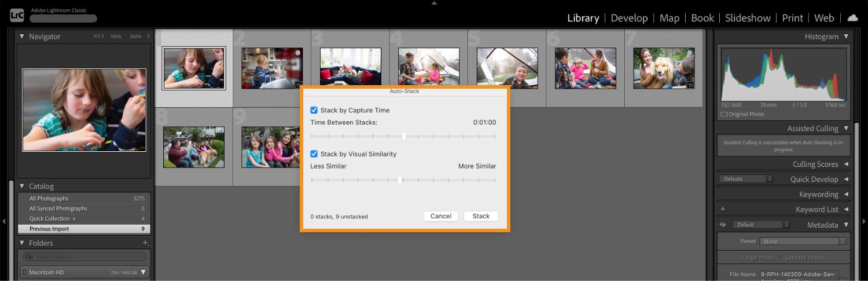The height and width of the screenshot is (281, 868).
Task: Adjust the Time Between Stacks slider handle
Action: pos(404,137)
